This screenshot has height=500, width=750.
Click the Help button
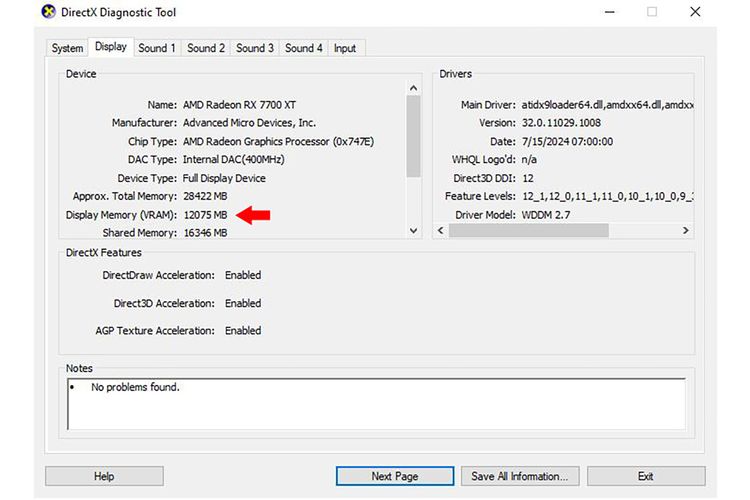point(104,476)
